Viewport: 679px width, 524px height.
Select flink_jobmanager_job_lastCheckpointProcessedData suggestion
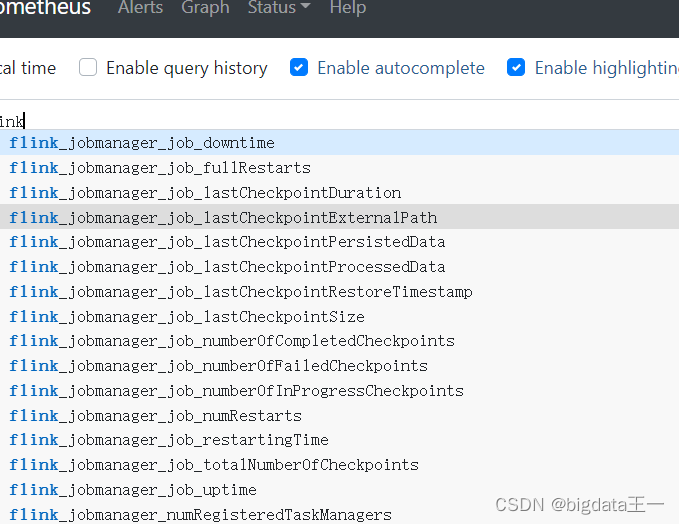[340, 266]
